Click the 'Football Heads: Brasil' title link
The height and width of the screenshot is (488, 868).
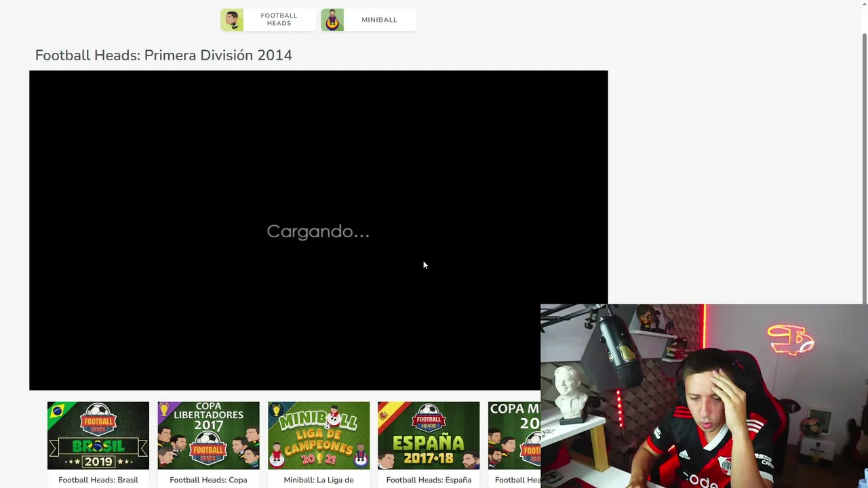[98, 480]
